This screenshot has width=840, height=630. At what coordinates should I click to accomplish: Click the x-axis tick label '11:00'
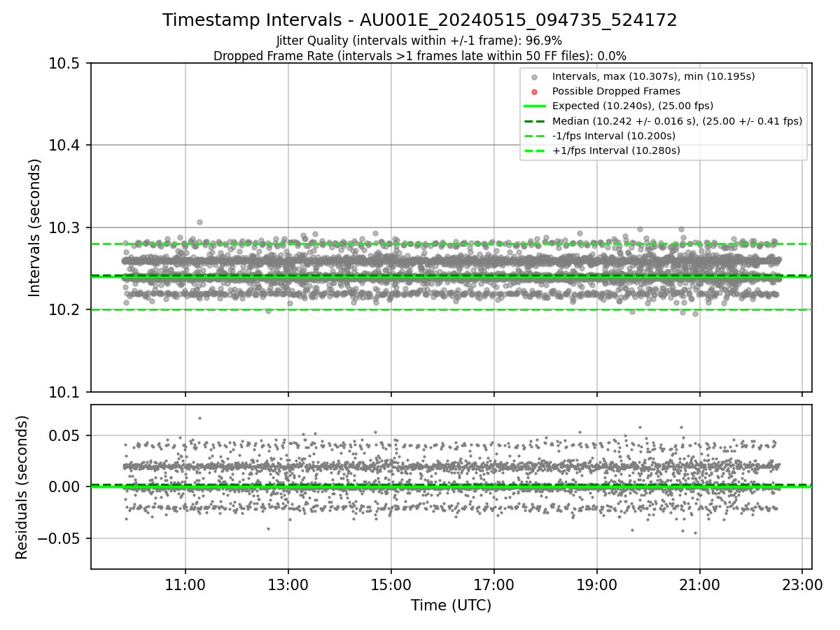point(185,583)
